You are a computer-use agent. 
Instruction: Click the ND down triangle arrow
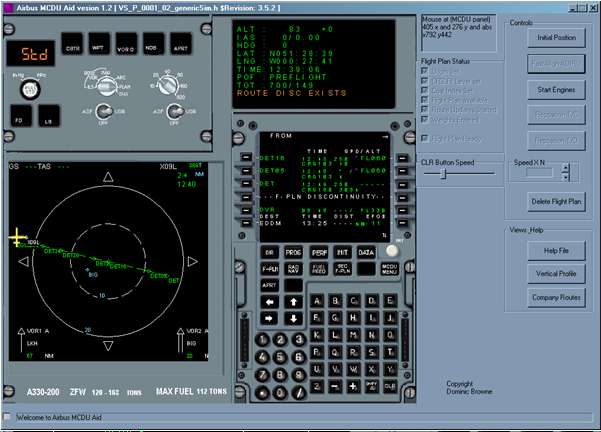click(x=108, y=346)
